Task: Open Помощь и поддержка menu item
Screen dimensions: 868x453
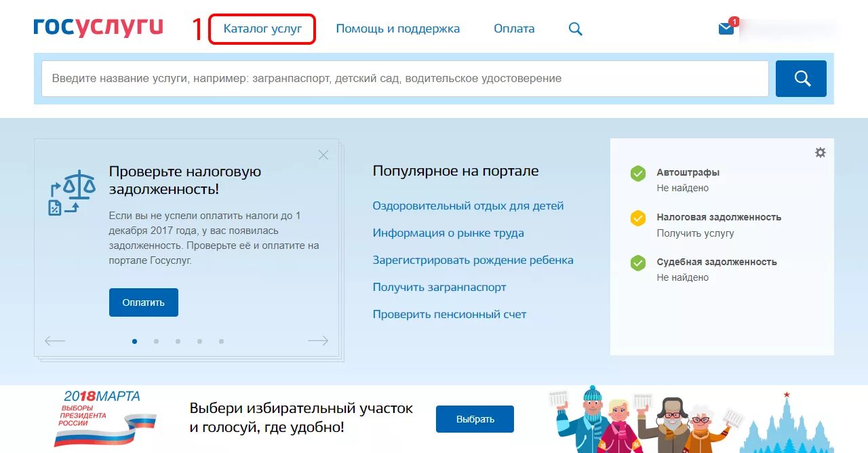Action: 398,28
